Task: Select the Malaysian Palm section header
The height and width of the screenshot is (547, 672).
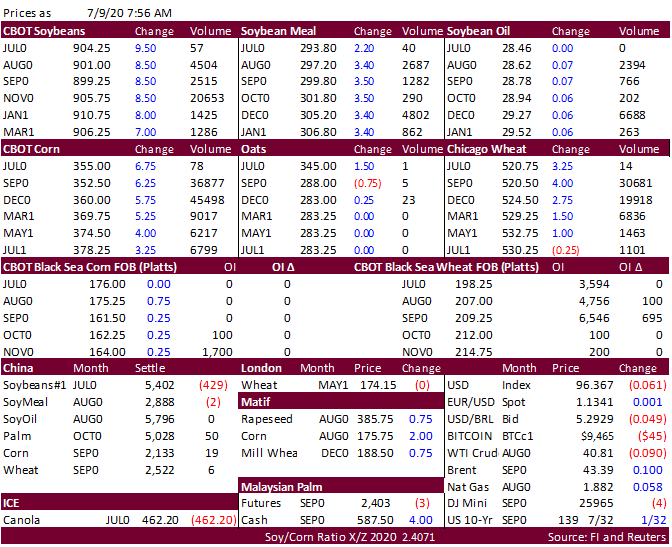Action: tap(283, 487)
